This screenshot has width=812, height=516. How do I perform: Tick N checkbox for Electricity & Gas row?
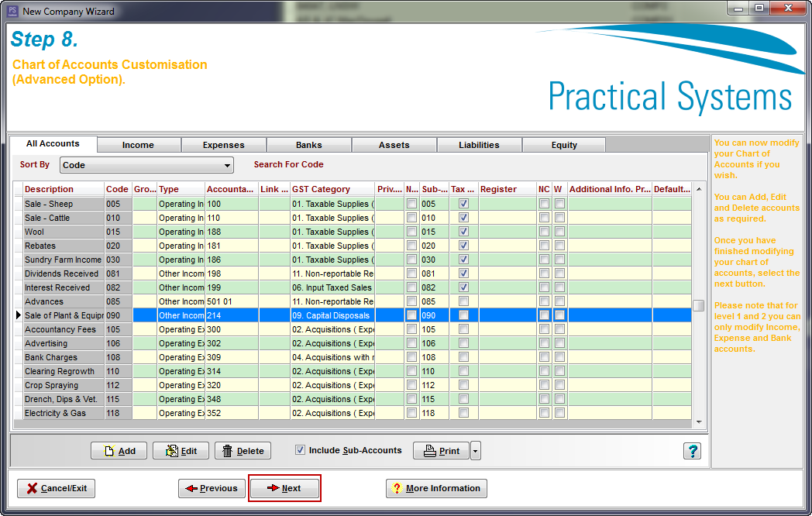click(x=411, y=414)
